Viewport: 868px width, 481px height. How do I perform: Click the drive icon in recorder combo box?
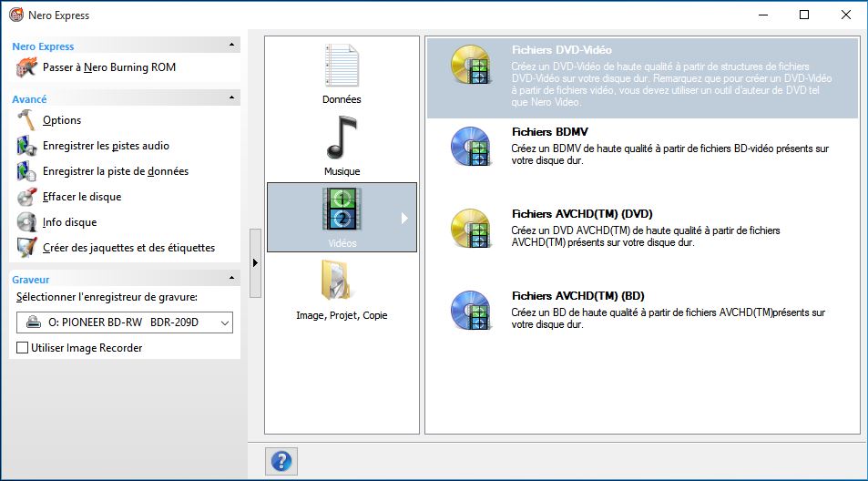click(x=34, y=322)
